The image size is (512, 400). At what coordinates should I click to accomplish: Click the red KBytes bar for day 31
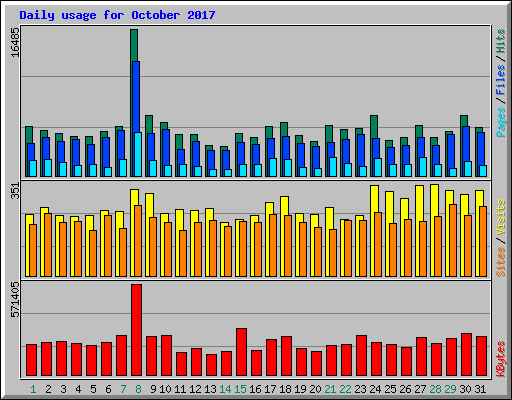point(481,356)
